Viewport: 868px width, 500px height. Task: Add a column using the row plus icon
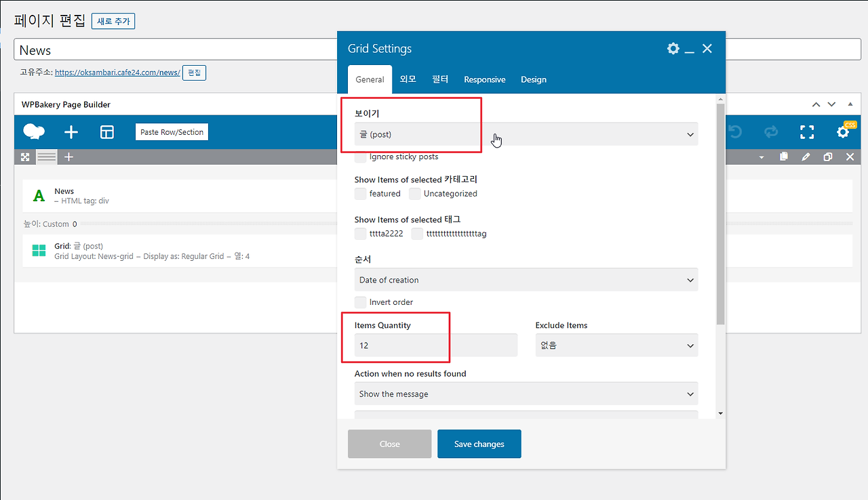pos(68,157)
